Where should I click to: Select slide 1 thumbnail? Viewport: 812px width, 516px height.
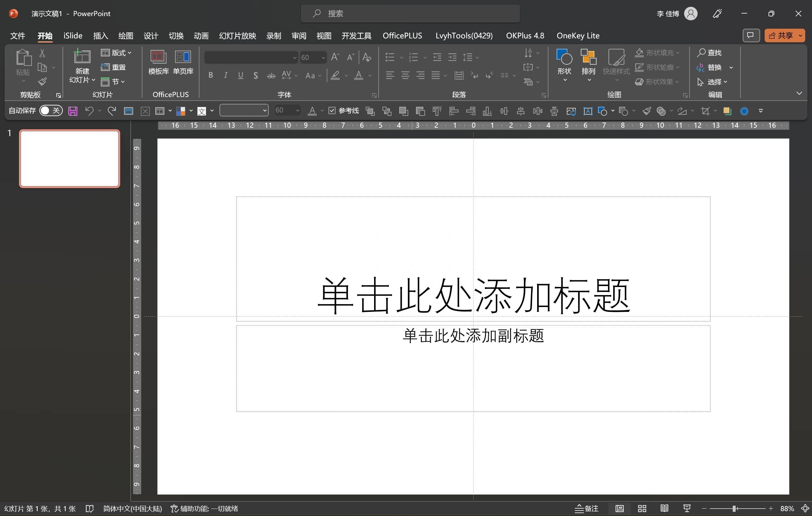(x=70, y=158)
